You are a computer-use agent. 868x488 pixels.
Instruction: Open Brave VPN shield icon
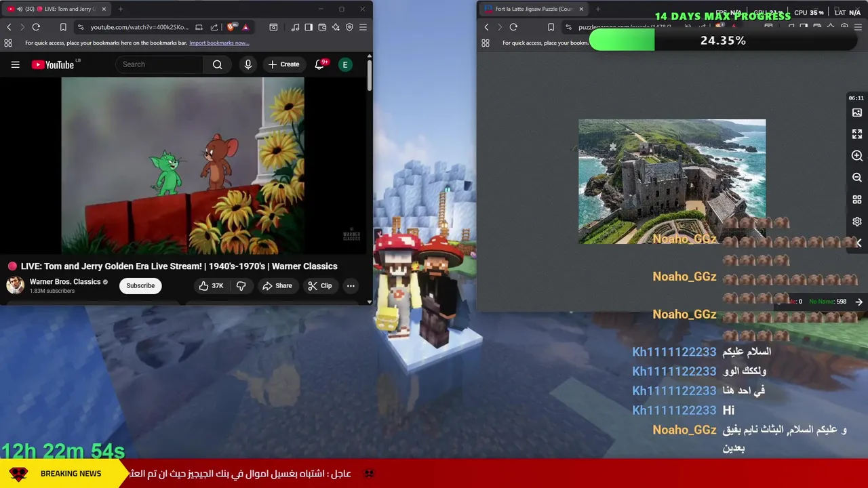point(349,27)
